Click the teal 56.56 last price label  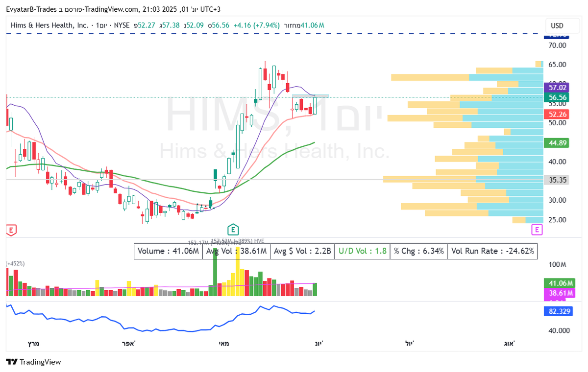pyautogui.click(x=558, y=97)
